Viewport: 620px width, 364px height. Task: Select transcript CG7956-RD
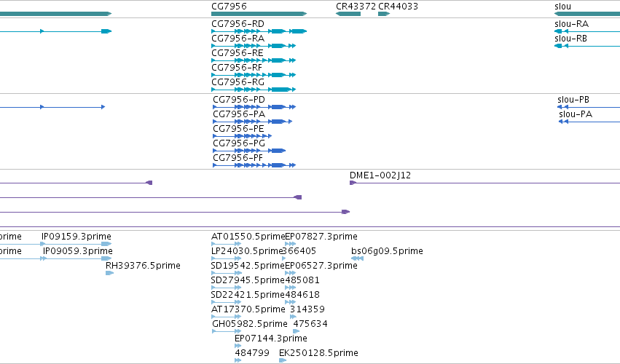coord(238,24)
